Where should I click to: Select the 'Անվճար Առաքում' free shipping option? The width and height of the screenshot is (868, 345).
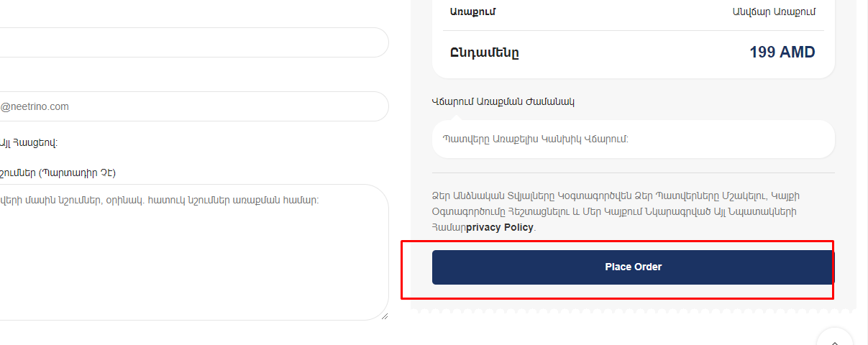[x=773, y=11]
